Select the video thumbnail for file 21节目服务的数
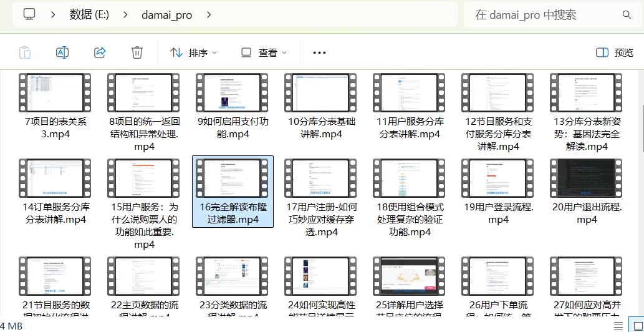 [55, 276]
